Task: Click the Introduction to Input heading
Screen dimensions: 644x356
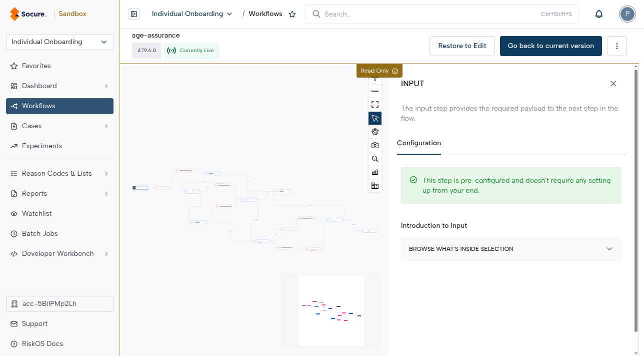Action: [434, 226]
